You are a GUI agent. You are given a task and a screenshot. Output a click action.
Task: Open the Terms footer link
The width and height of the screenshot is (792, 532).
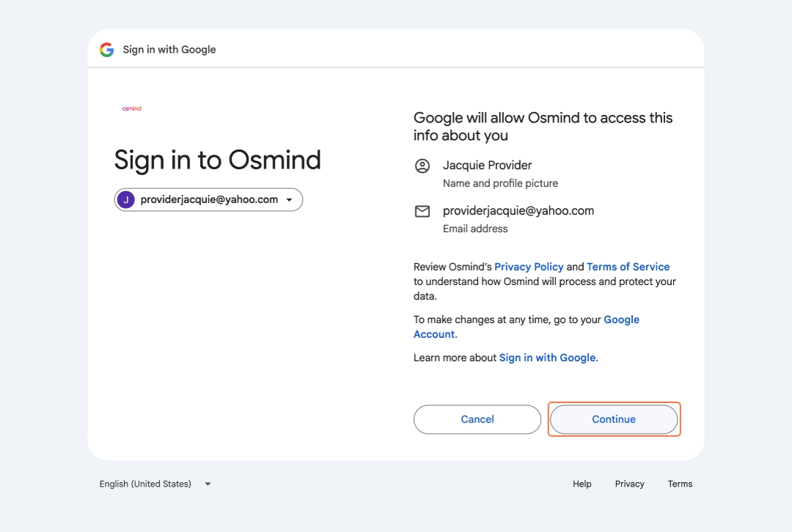coord(680,484)
